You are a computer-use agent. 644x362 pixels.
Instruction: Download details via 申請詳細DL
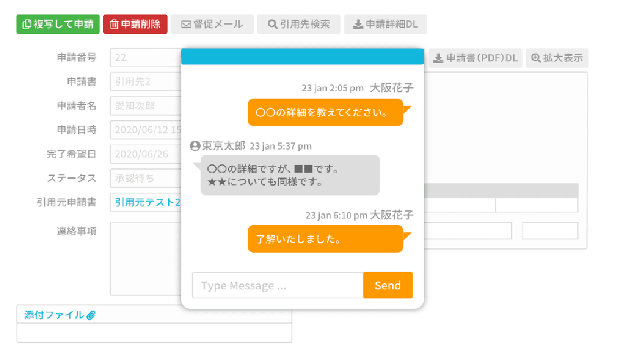coord(385,25)
